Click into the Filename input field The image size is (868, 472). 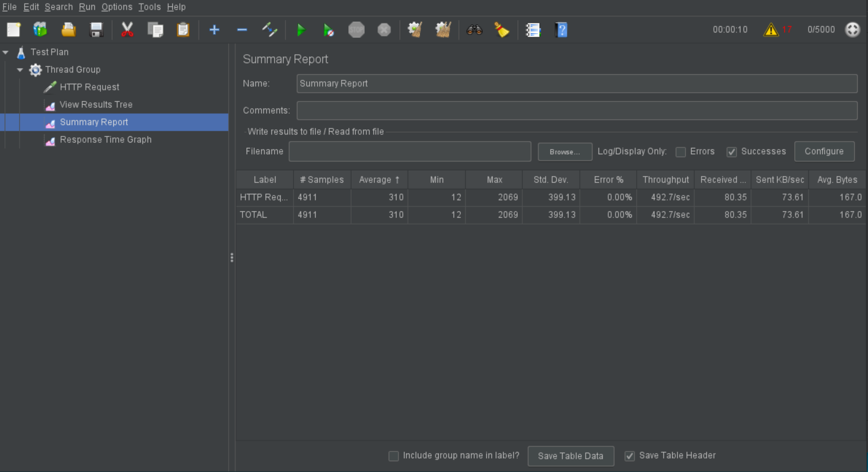410,151
